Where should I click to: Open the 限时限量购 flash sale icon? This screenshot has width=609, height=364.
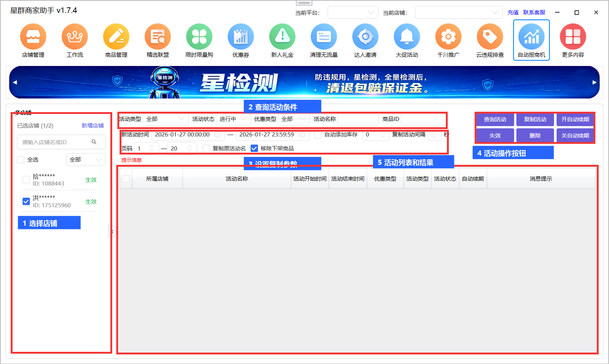(x=199, y=37)
